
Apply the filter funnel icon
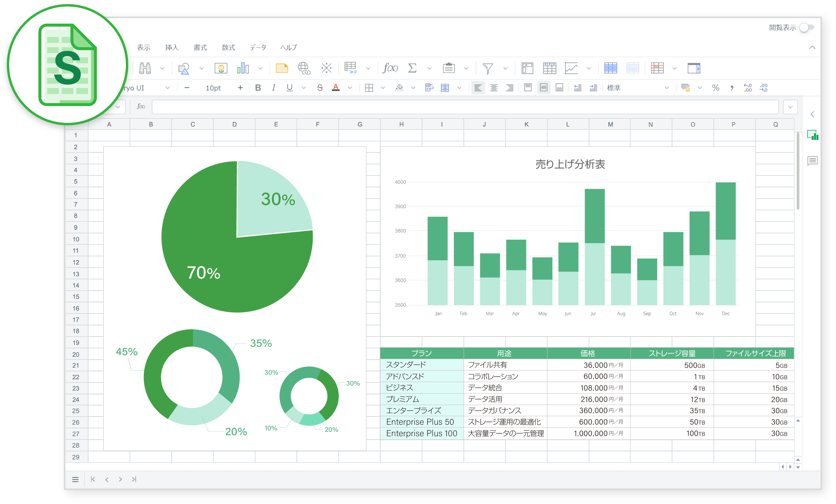coord(488,69)
